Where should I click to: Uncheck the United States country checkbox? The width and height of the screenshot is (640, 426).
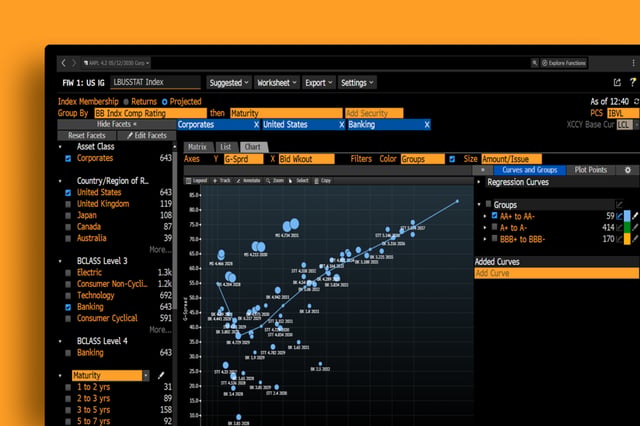point(68,193)
